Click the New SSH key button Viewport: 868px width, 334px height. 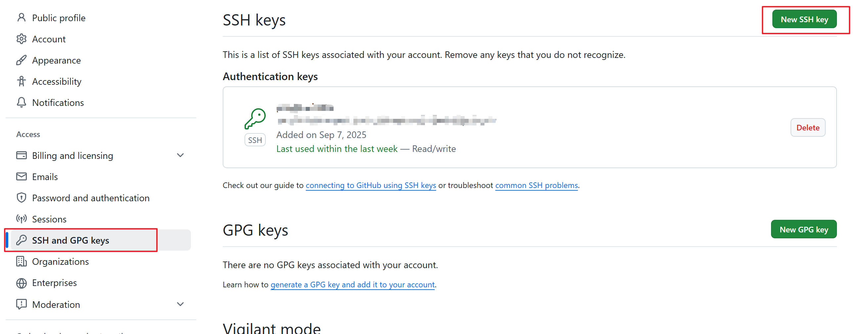[x=804, y=19]
